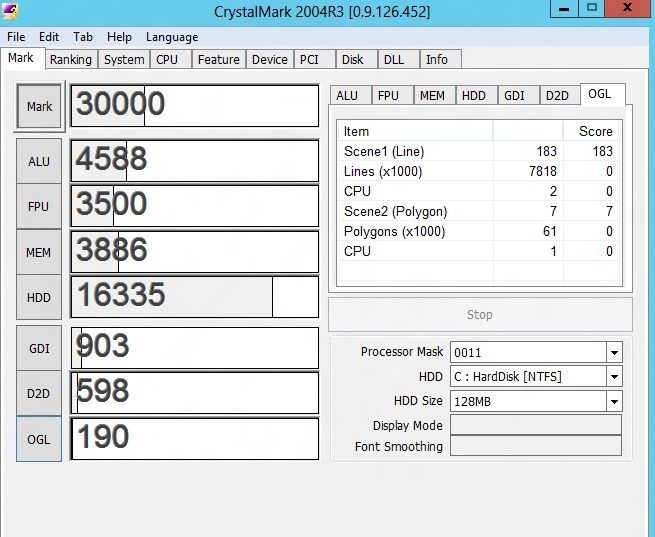Click the ALU score bar 4588
The image size is (655, 537).
pos(195,161)
